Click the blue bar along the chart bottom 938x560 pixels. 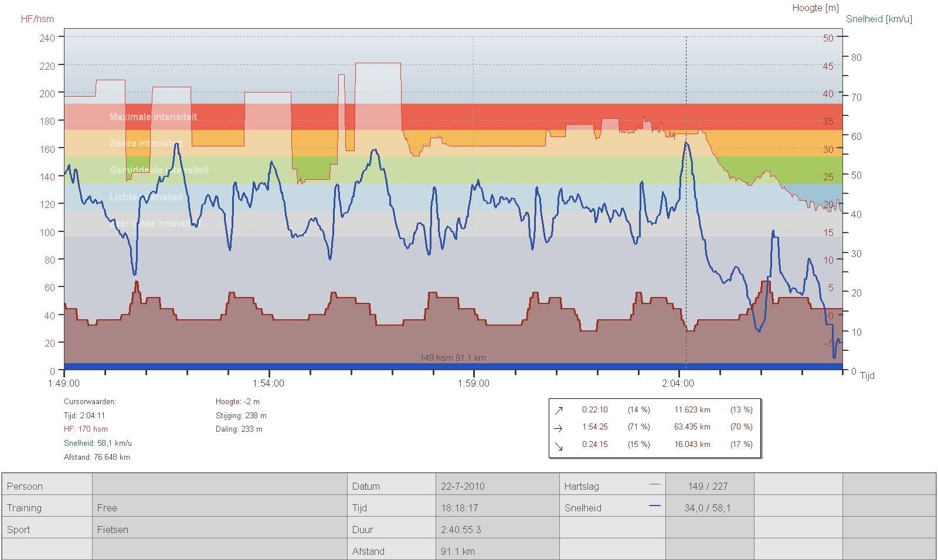(x=453, y=367)
